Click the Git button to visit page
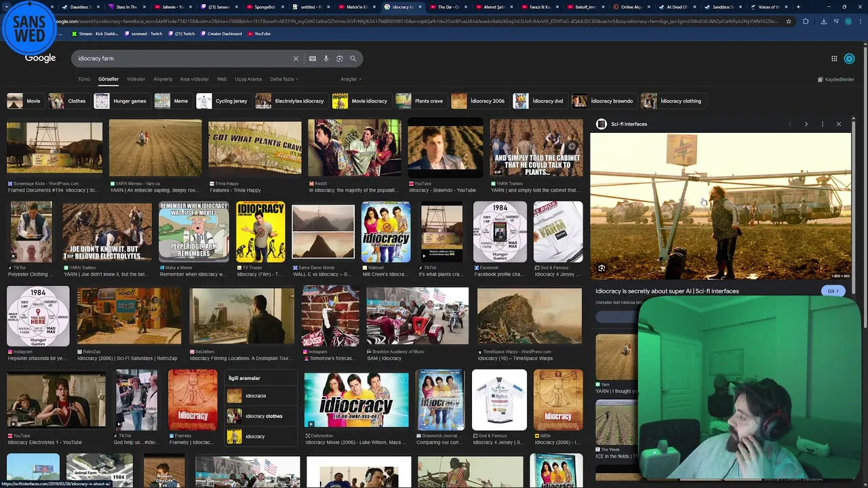 coord(833,291)
